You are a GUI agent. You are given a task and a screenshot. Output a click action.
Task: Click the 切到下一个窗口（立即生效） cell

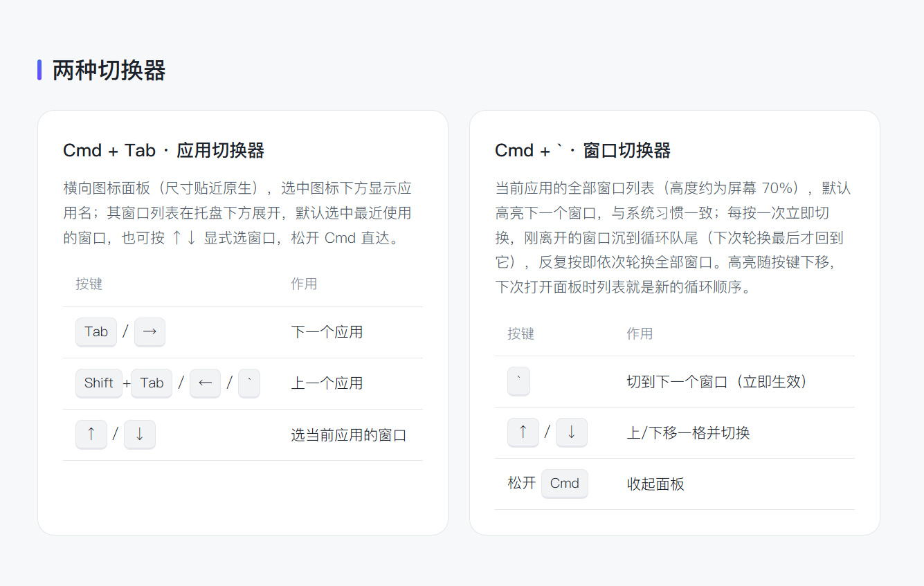point(717,381)
